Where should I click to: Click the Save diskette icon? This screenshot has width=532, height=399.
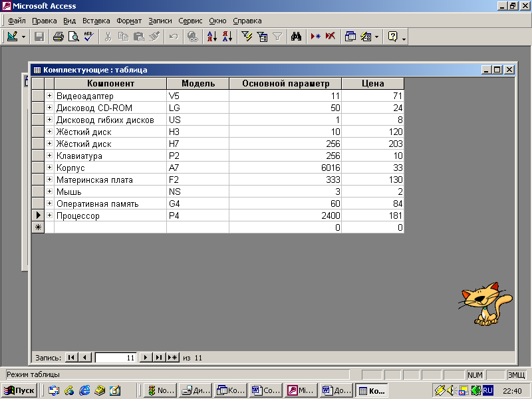(x=39, y=37)
